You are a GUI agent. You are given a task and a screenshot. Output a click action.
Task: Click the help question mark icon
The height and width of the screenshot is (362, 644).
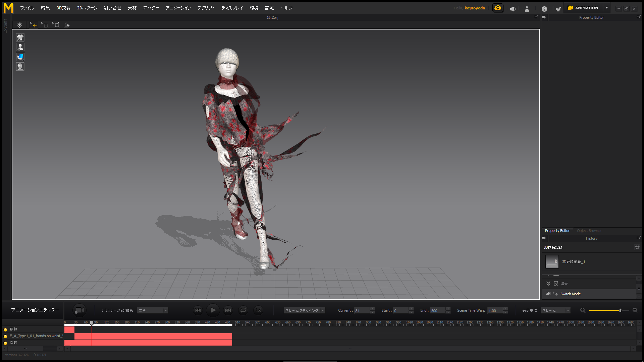[x=544, y=9]
